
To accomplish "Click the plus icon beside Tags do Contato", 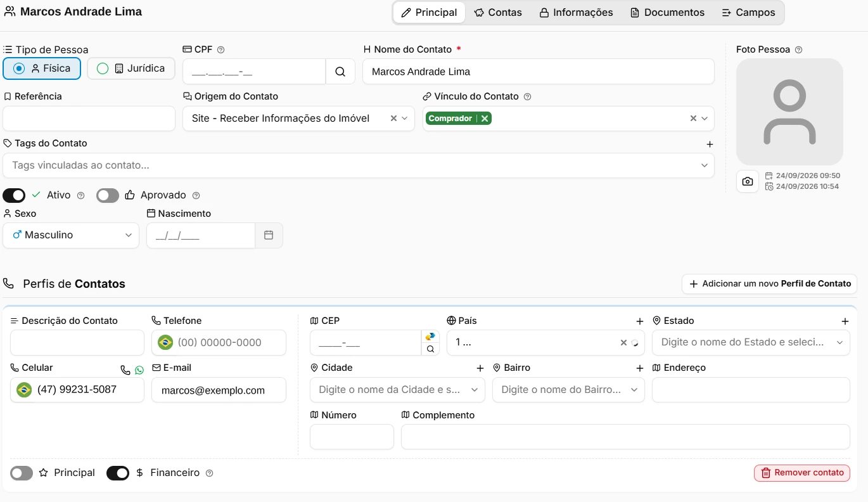I will [710, 144].
